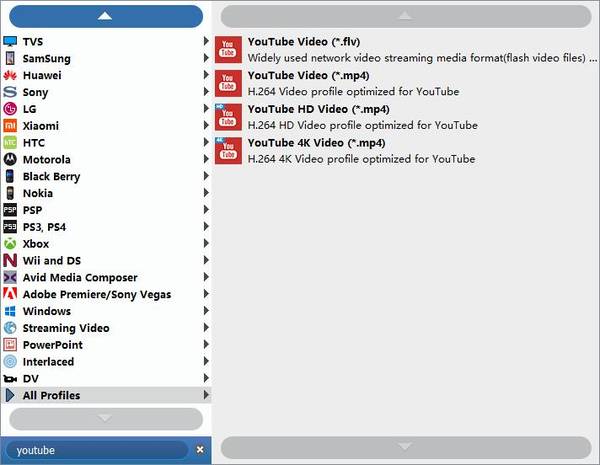The image size is (600, 465).
Task: Open the Streaming Video category
Action: point(106,328)
